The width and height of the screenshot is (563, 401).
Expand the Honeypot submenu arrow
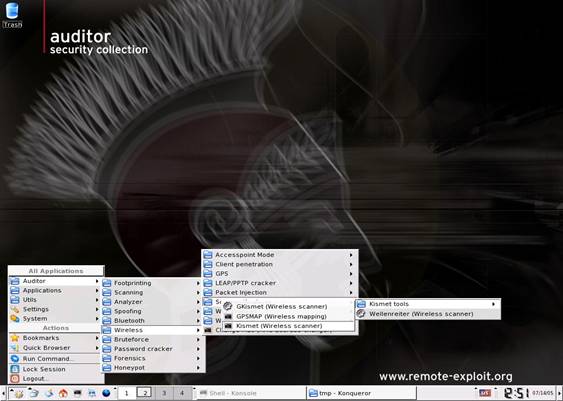[198, 368]
